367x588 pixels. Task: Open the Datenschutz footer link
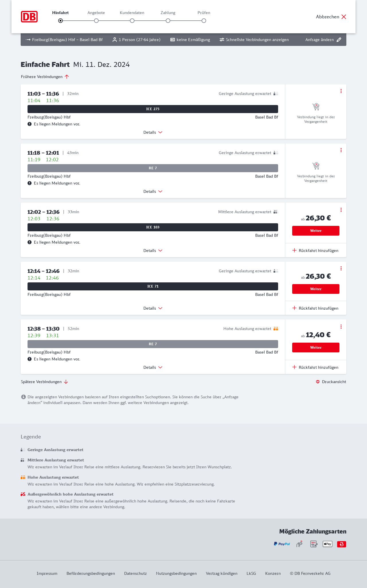(x=135, y=573)
